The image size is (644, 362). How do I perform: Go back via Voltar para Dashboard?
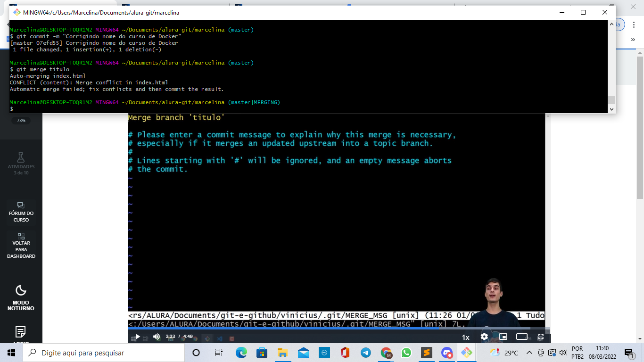(21, 246)
